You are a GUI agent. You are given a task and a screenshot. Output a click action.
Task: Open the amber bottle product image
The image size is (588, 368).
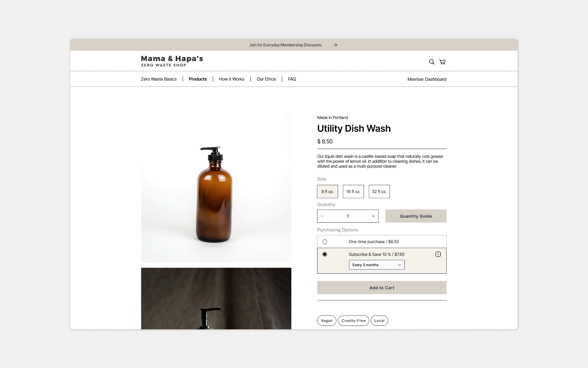coord(216,187)
